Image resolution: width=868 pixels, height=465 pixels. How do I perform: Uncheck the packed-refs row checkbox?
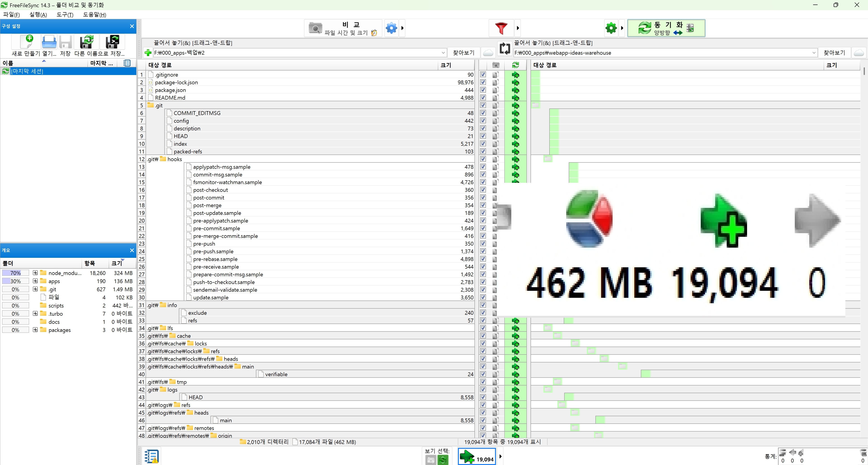483,152
